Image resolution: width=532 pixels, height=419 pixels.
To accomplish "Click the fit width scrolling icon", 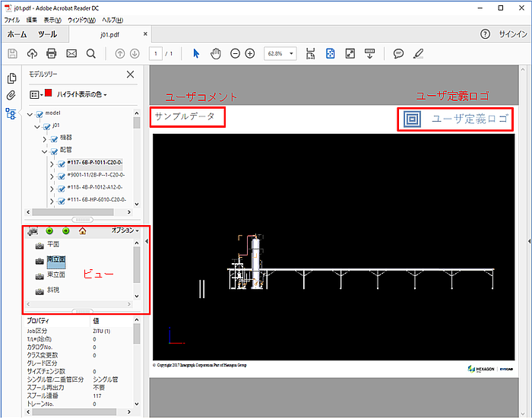I will pyautogui.click(x=310, y=54).
